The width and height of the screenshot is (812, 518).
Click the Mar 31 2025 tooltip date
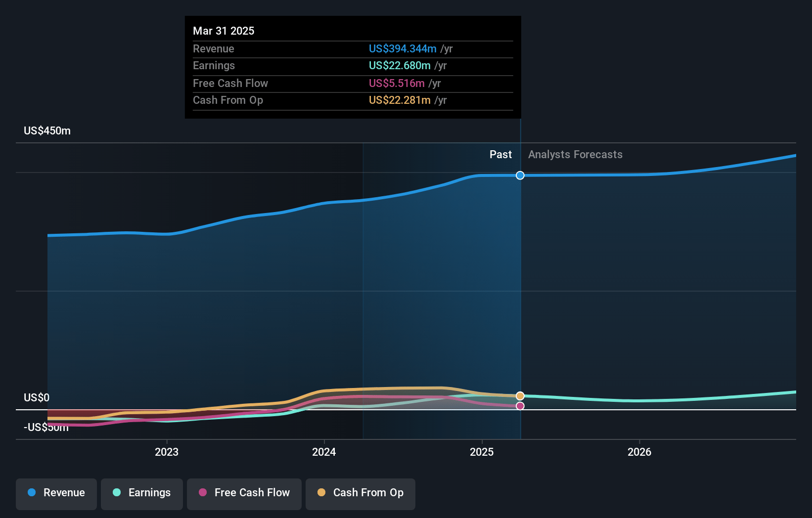click(224, 31)
